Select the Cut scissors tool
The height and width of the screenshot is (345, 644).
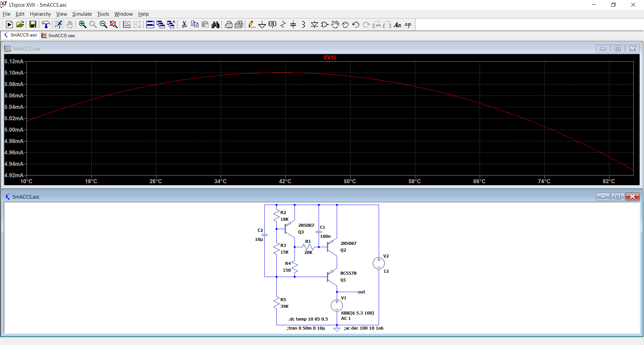click(x=184, y=24)
